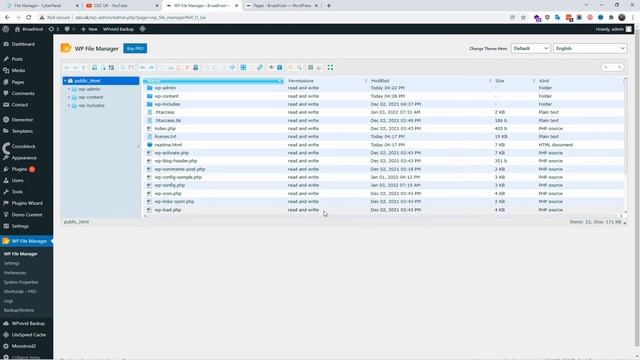Click the Redo arrow in file toolbar
Screen dimensions: 640x360
(151, 68)
